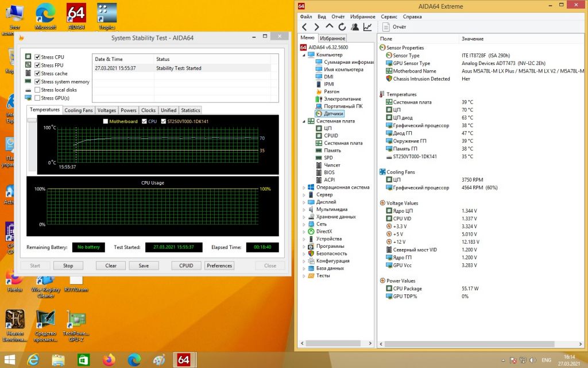Click the Stop button

click(x=68, y=266)
